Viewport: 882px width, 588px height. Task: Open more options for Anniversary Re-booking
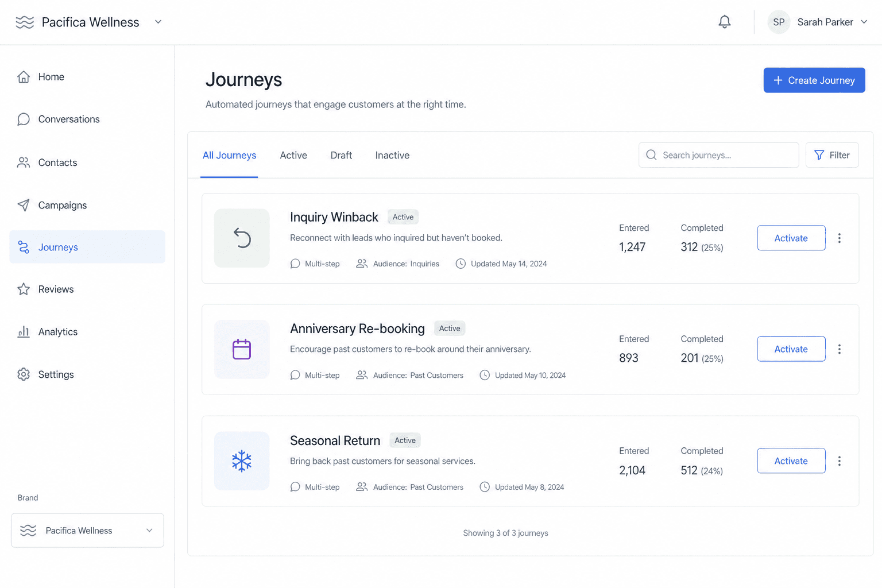840,349
